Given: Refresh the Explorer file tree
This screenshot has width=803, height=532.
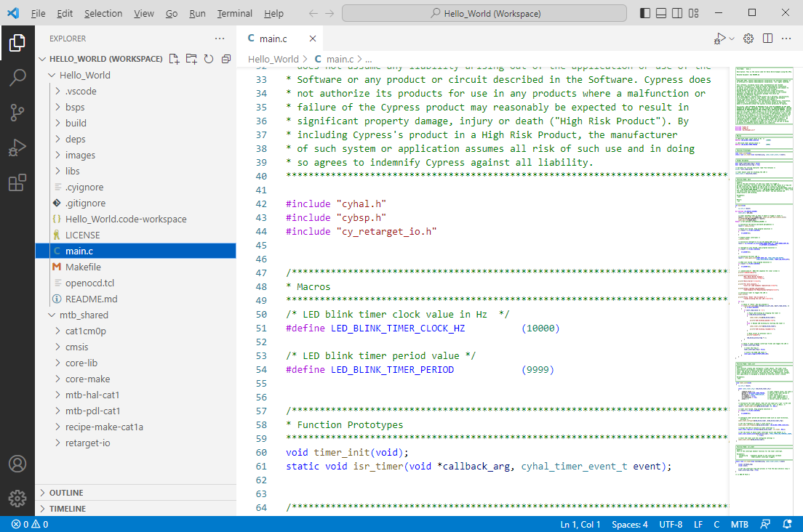Looking at the screenshot, I should tap(209, 59).
